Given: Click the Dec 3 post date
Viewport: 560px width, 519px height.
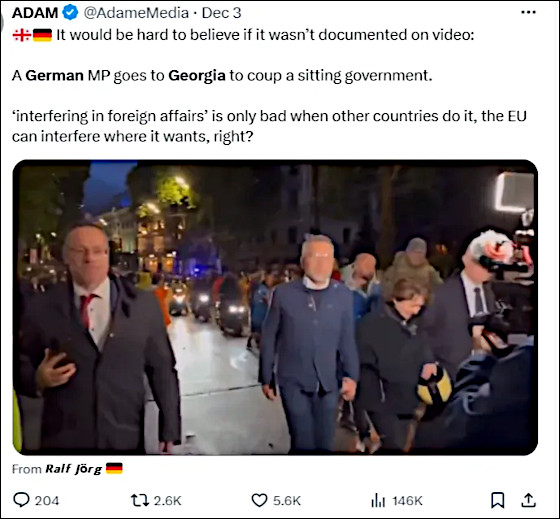Looking at the screenshot, I should (221, 13).
